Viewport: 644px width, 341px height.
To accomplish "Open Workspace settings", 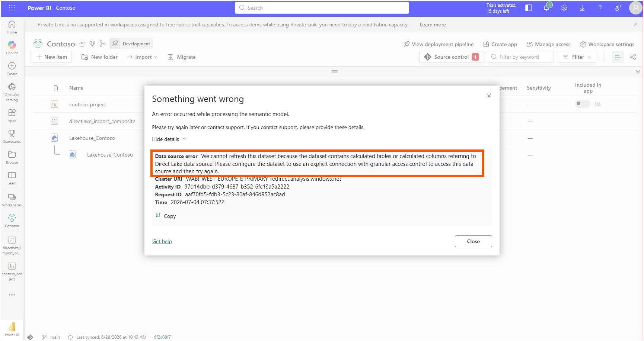I will click(607, 44).
